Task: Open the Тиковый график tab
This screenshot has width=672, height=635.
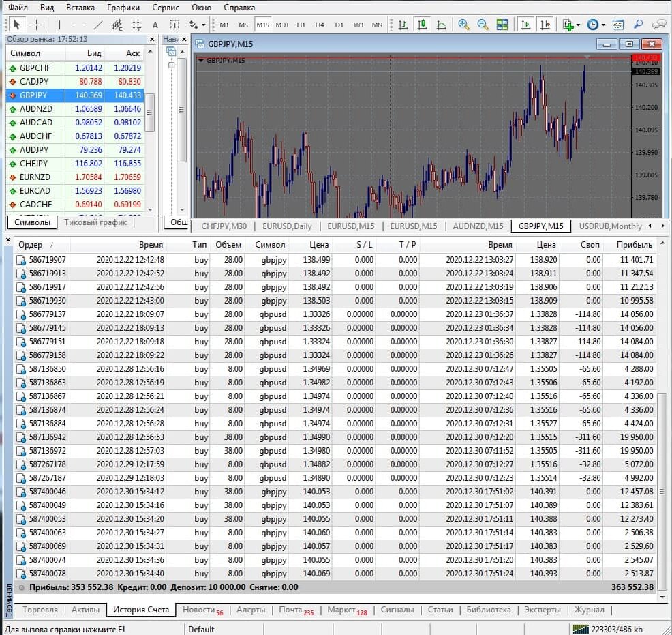Action: tap(95, 222)
